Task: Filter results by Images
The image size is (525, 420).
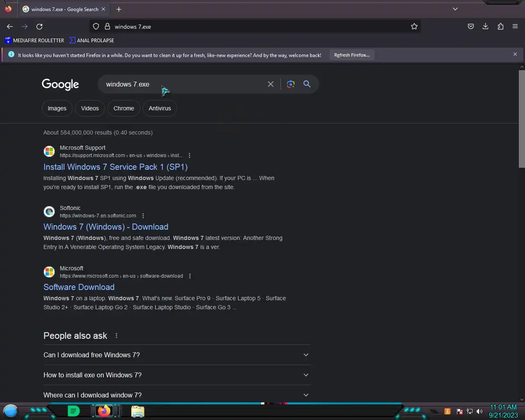Action: (57, 108)
